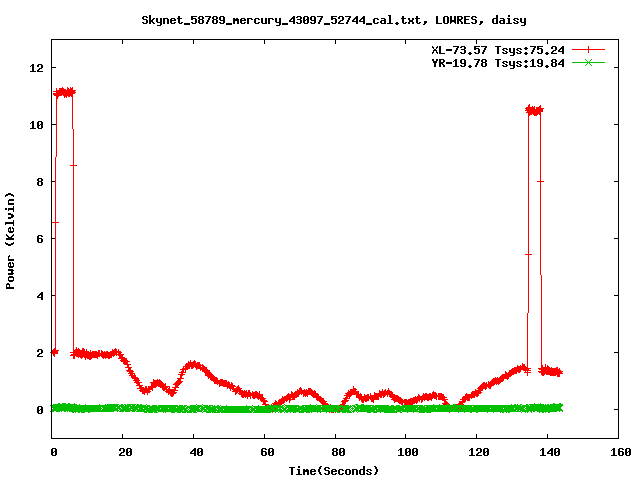Click the y-axis tick label 8
640x480 pixels.
click(x=40, y=182)
